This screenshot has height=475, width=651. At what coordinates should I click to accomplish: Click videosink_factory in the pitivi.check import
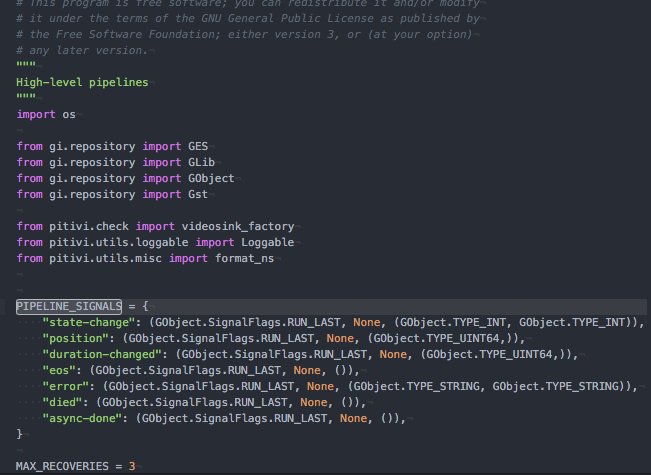coord(238,226)
